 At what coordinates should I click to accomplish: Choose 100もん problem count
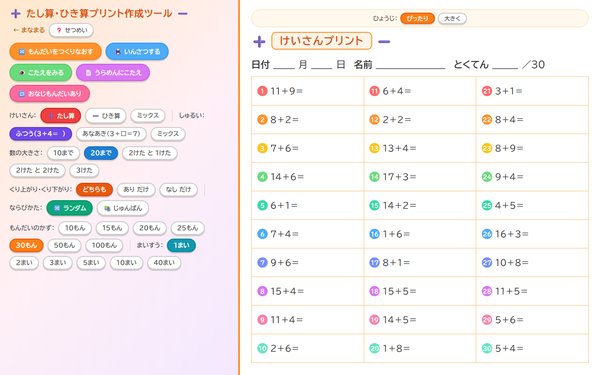[104, 245]
